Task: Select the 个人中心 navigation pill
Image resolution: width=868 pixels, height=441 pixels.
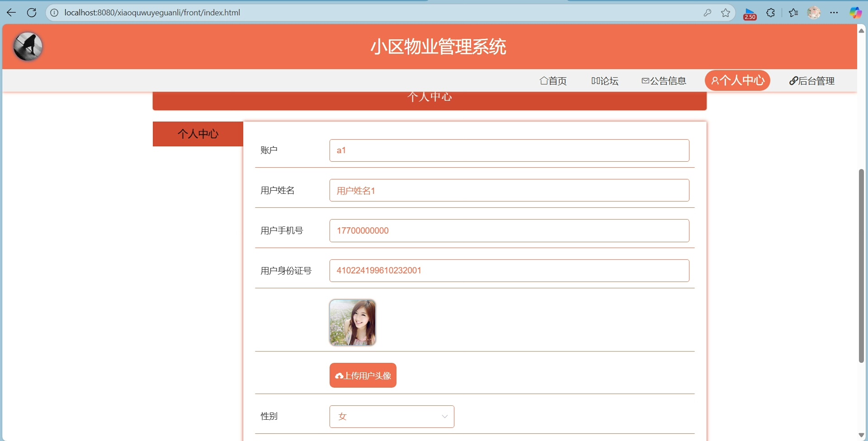Action: (737, 80)
